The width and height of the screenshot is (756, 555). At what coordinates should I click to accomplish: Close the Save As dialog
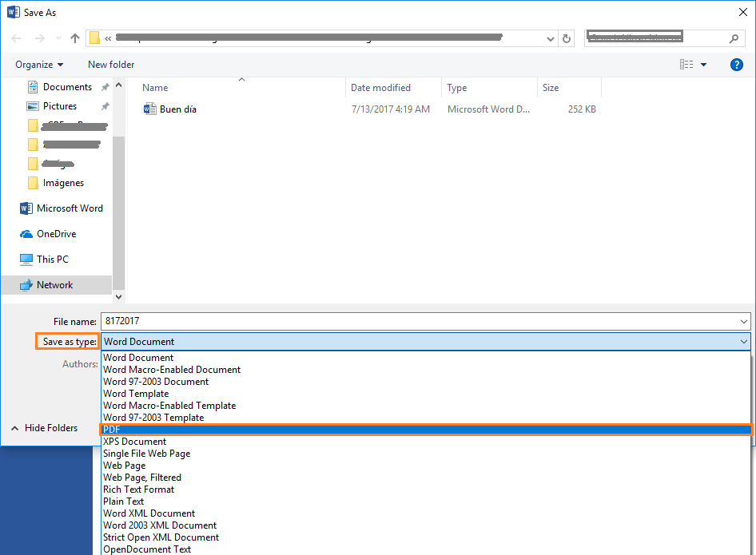[x=743, y=13]
